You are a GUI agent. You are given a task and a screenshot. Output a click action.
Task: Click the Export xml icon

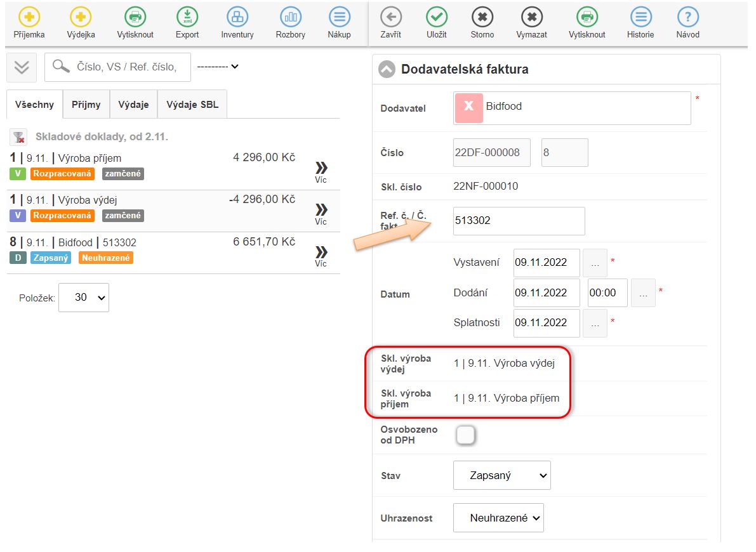click(x=187, y=17)
